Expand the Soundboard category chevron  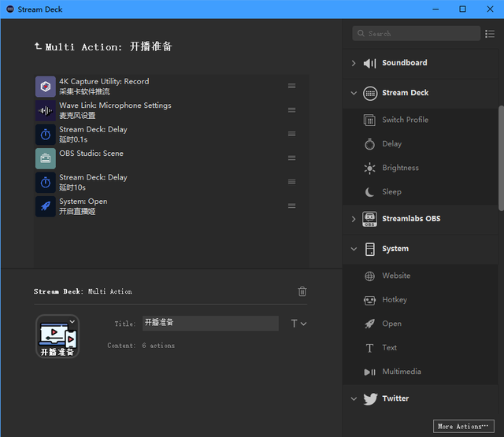(x=354, y=63)
